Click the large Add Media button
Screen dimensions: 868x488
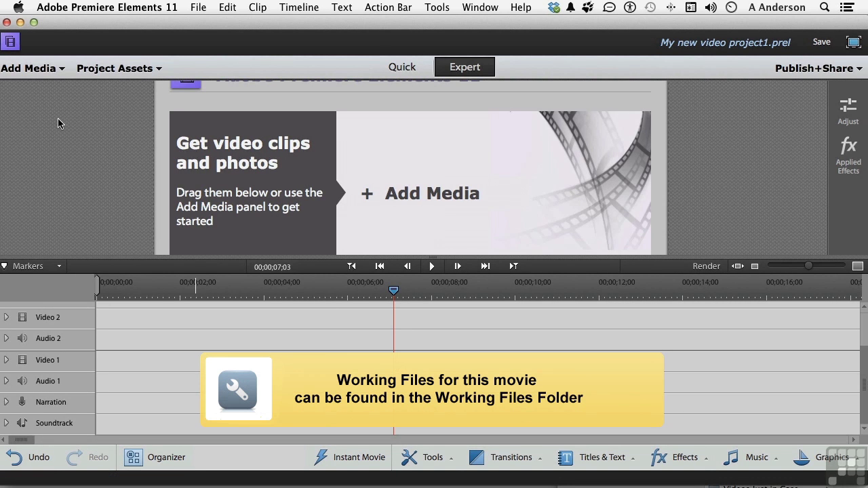(x=420, y=194)
